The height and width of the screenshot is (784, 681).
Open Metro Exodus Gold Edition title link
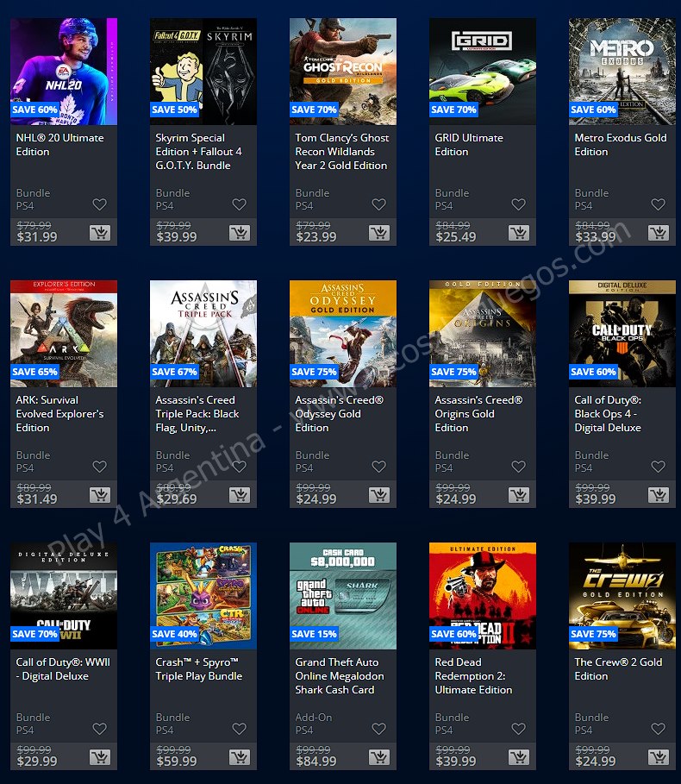620,144
